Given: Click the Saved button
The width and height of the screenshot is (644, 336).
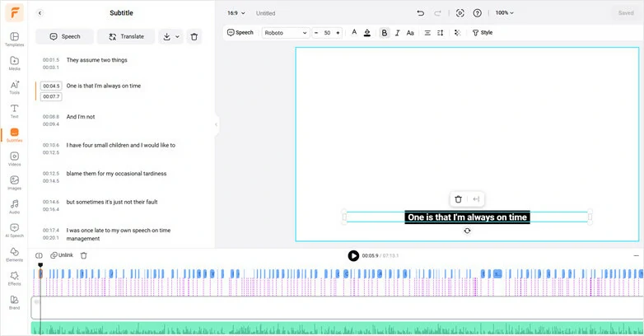Looking at the screenshot, I should (x=626, y=13).
